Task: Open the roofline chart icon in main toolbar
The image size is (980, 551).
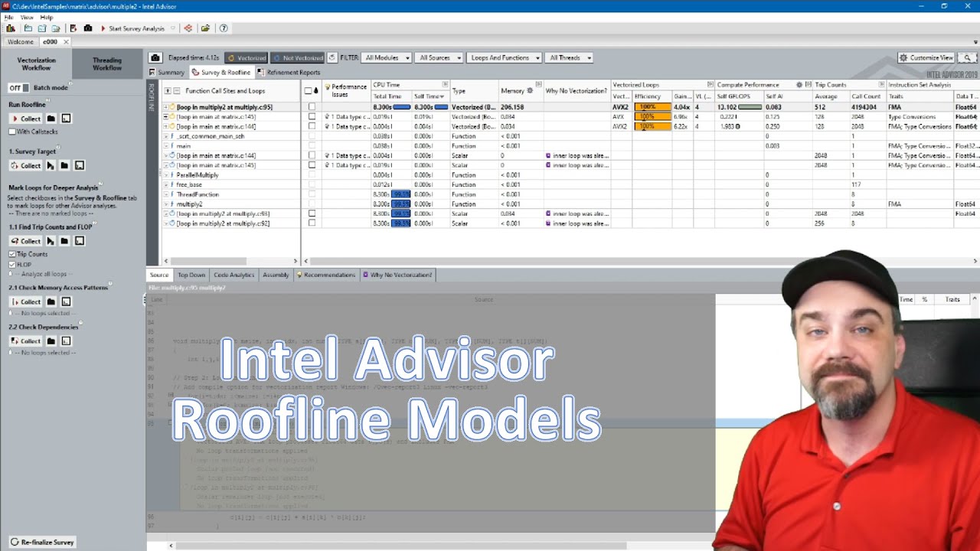Action: pos(188,28)
